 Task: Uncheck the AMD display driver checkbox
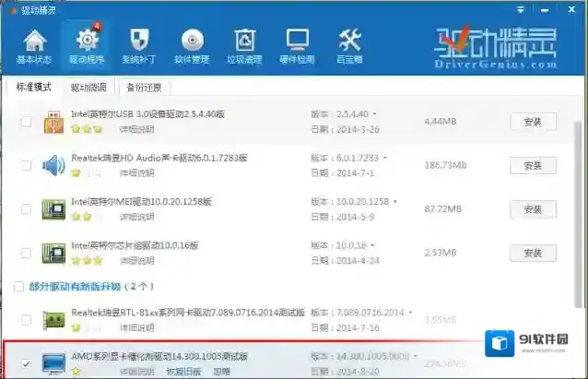pos(26,363)
